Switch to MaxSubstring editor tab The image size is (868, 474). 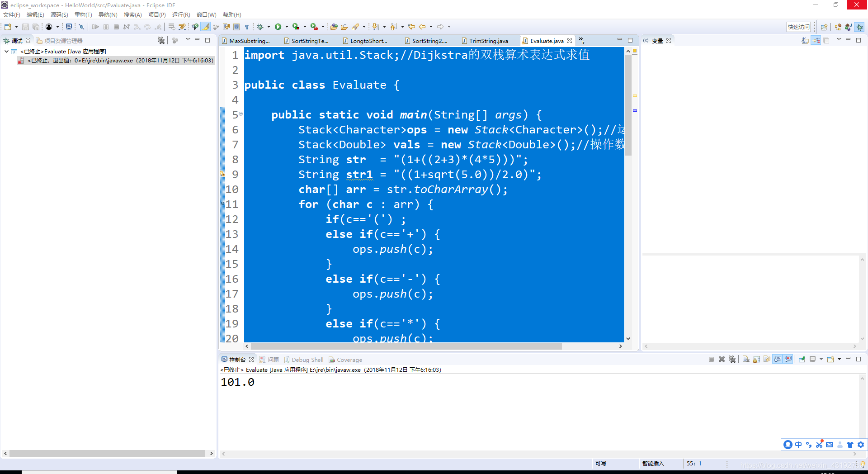pos(245,41)
